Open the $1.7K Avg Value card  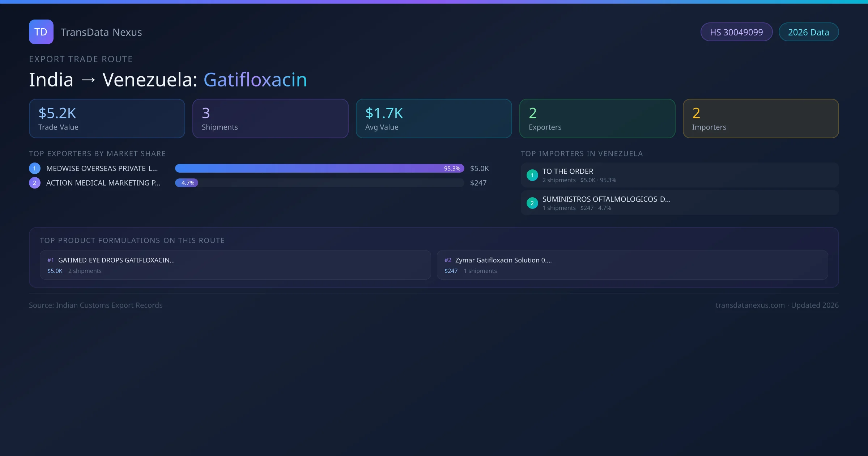434,119
